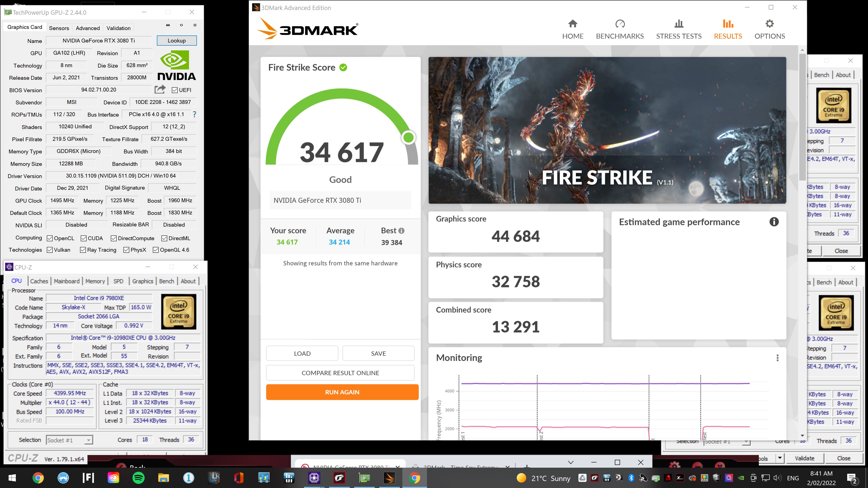Viewport: 868px width, 488px height.
Task: Click the Bus Interface question mark icon
Action: [x=194, y=115]
